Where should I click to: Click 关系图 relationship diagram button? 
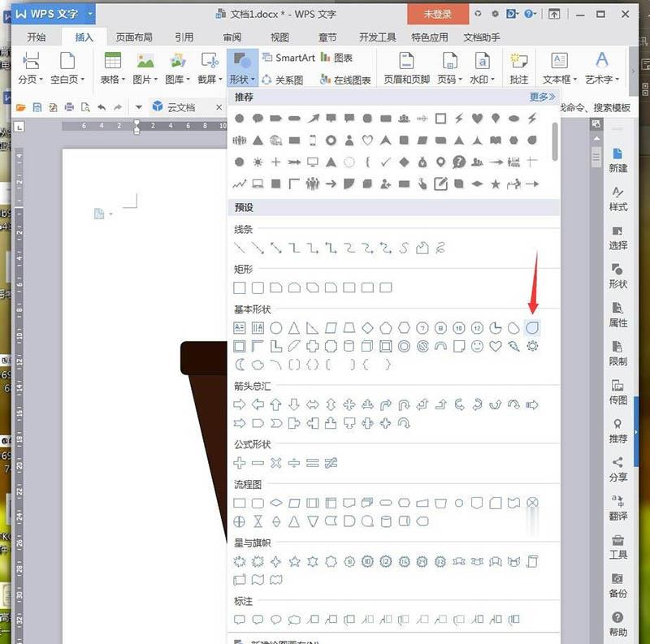point(283,79)
